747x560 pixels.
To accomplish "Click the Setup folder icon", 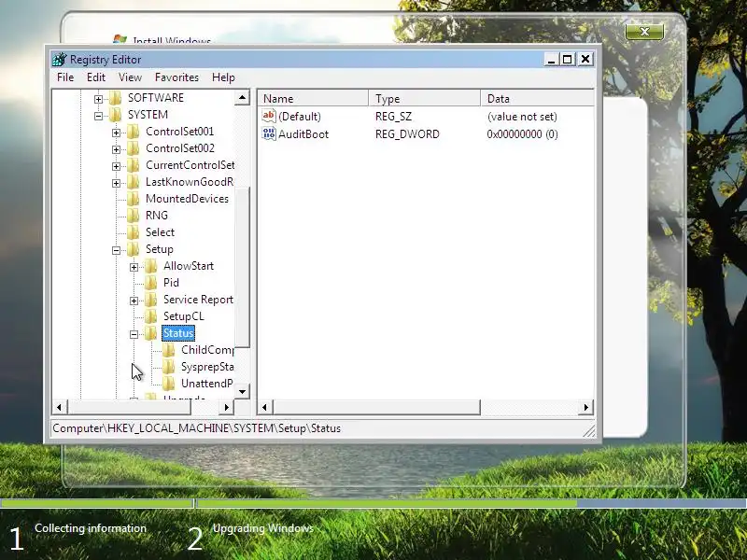I will [133, 249].
